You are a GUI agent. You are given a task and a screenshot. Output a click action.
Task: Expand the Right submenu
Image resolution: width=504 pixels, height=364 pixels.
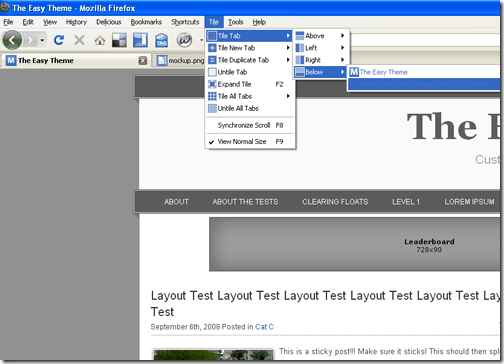pos(320,60)
